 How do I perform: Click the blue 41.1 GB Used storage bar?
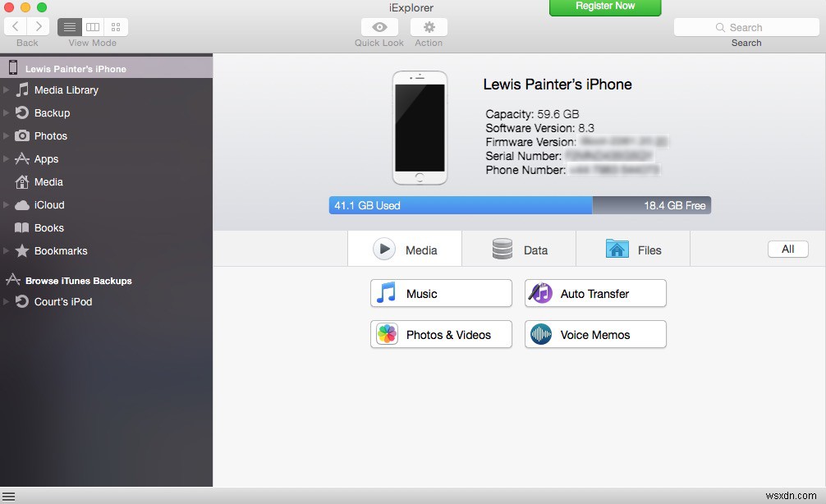pyautogui.click(x=460, y=205)
